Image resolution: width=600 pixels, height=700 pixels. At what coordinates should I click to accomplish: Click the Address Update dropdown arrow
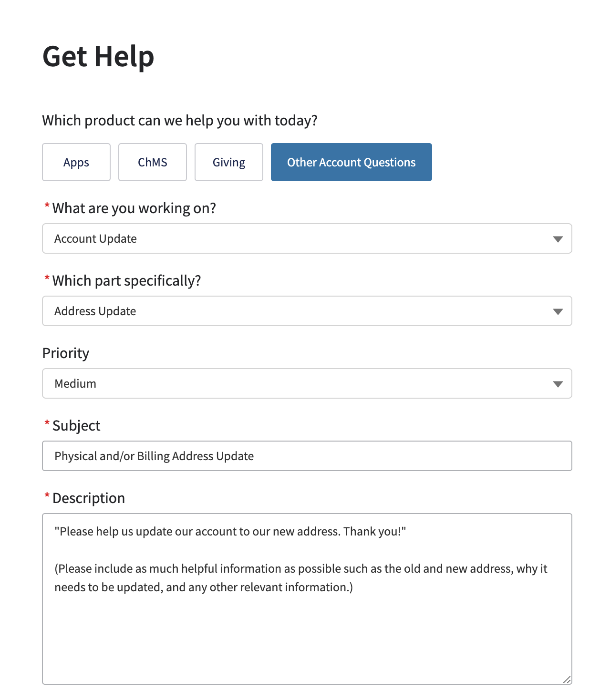(557, 311)
